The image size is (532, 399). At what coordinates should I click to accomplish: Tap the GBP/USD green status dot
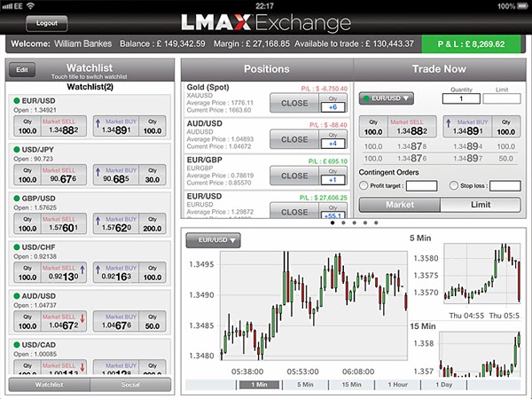(17, 199)
